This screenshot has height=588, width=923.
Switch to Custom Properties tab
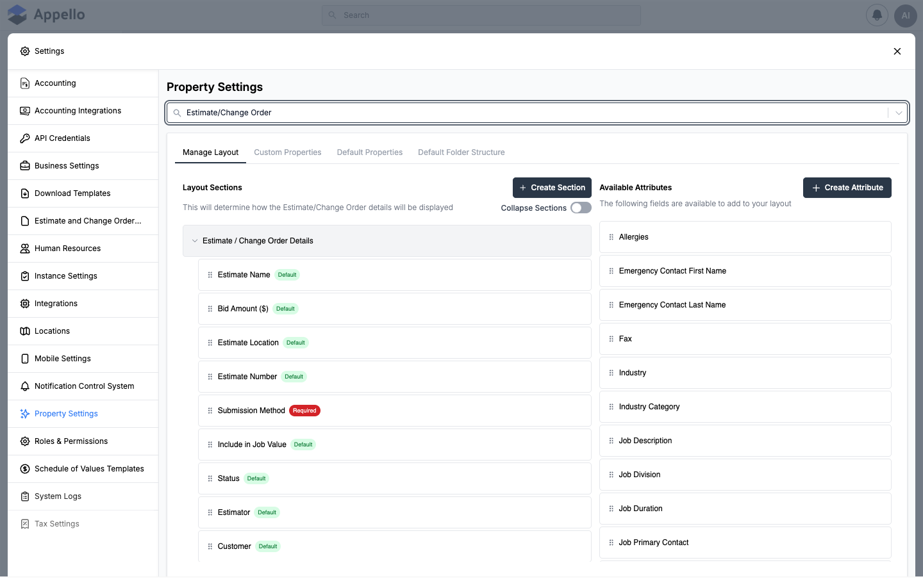[288, 152]
